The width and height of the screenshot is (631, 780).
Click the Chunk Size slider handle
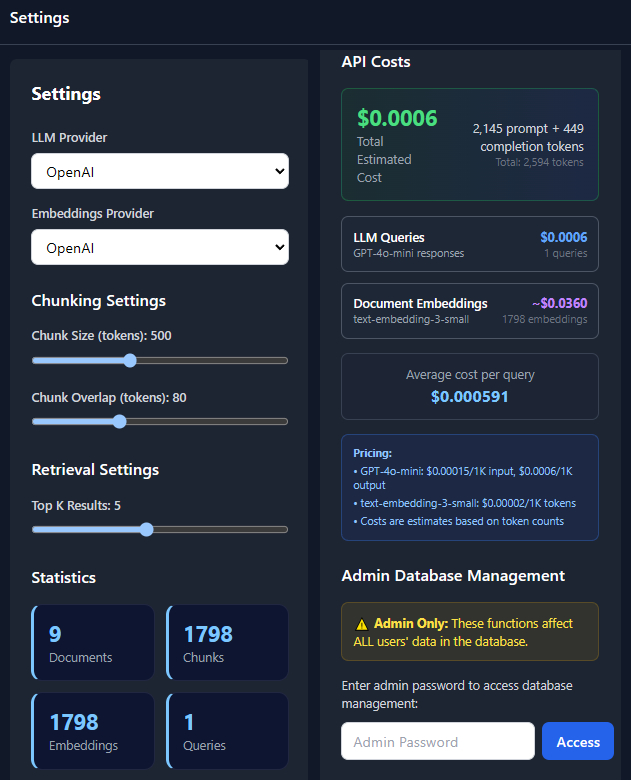tap(130, 360)
